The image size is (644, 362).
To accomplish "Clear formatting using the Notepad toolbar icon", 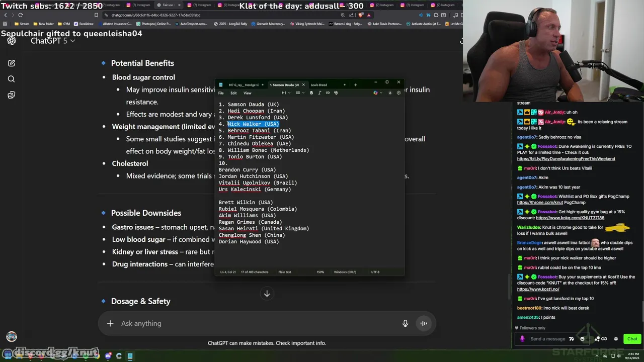I will (336, 93).
